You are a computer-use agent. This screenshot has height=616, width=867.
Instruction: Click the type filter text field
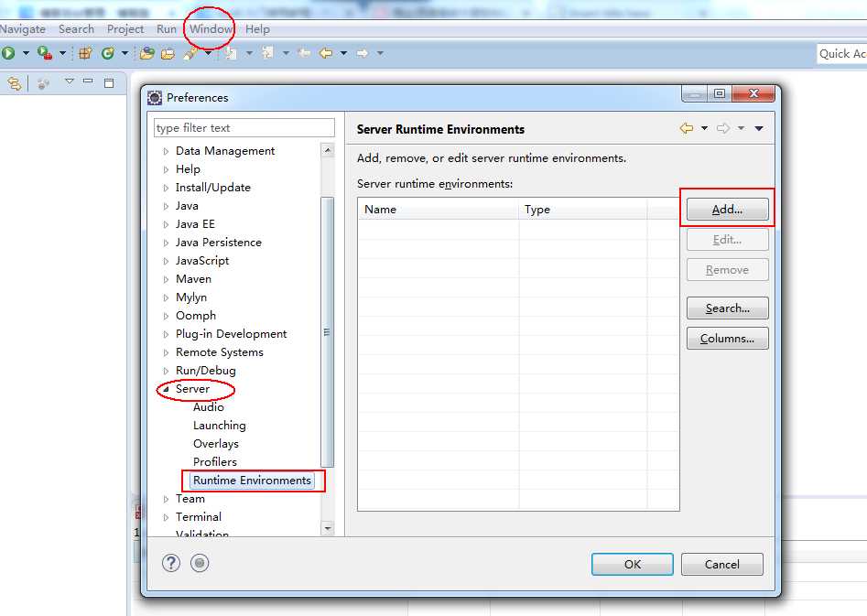point(244,128)
